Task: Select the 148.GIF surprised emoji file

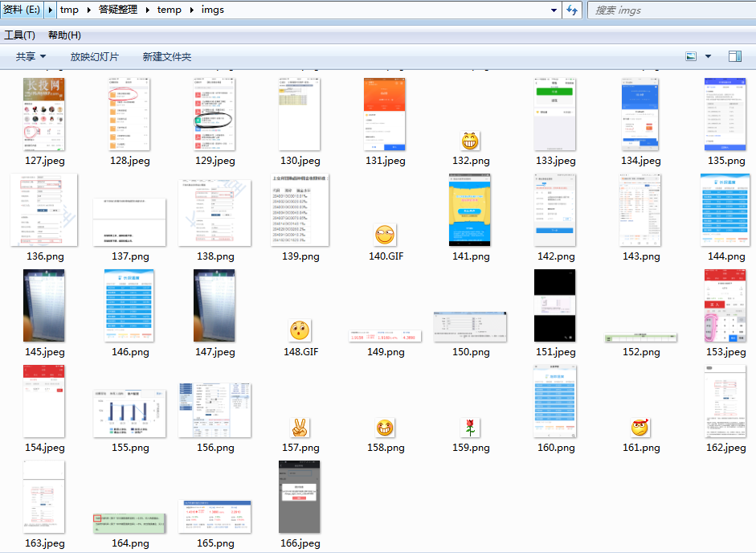Action: click(x=300, y=330)
